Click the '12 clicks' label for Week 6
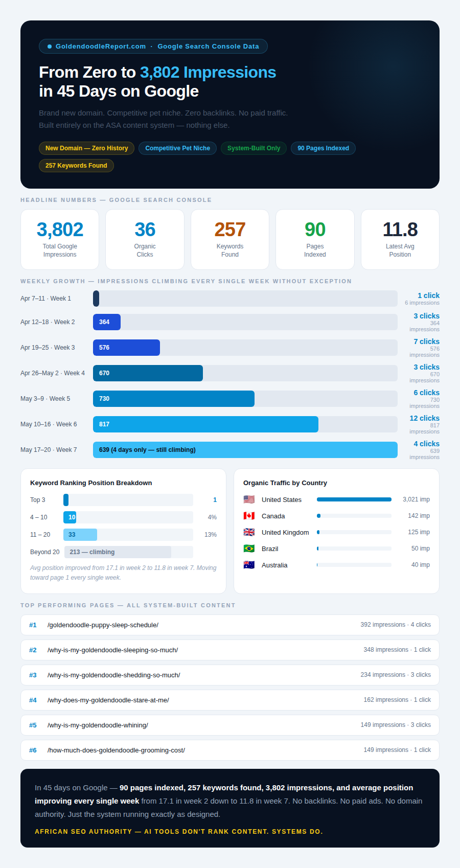Image resolution: width=460 pixels, height=868 pixels. [x=425, y=418]
